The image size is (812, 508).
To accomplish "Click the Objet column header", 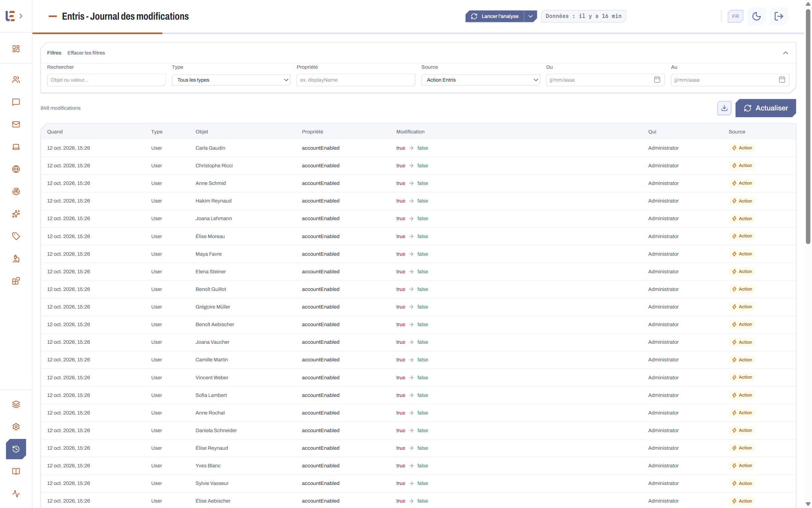I will click(202, 132).
